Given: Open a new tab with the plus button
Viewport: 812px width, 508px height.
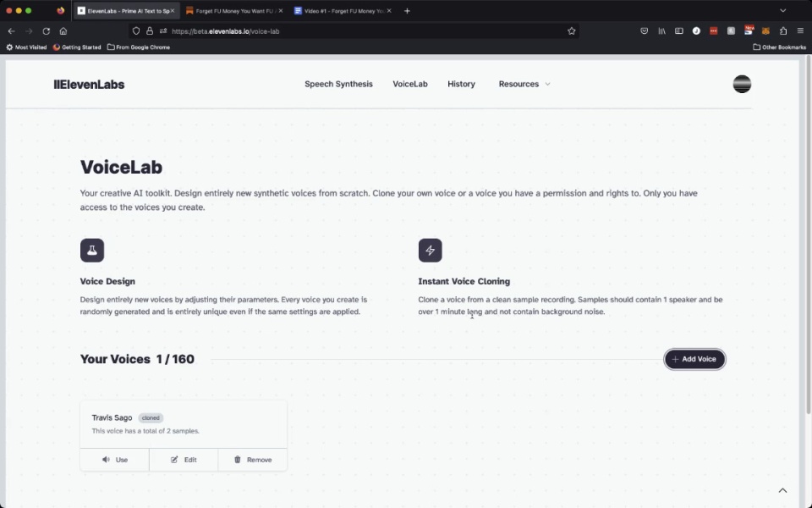Looking at the screenshot, I should pyautogui.click(x=407, y=11).
